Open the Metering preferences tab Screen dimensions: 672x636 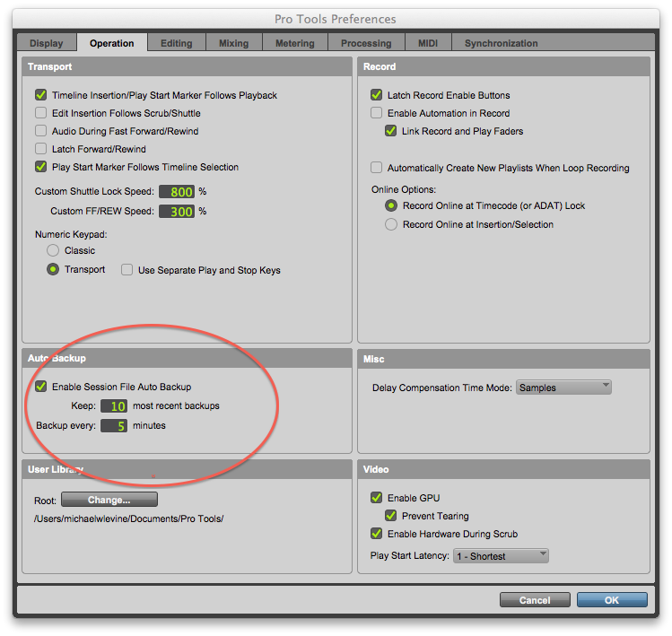tap(295, 43)
